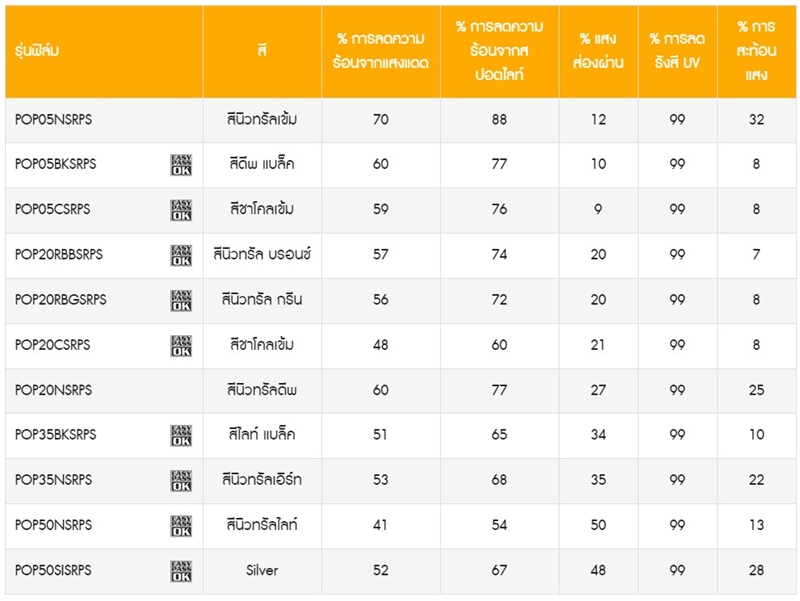800x601 pixels.
Task: Click the สี column header
Action: (262, 52)
